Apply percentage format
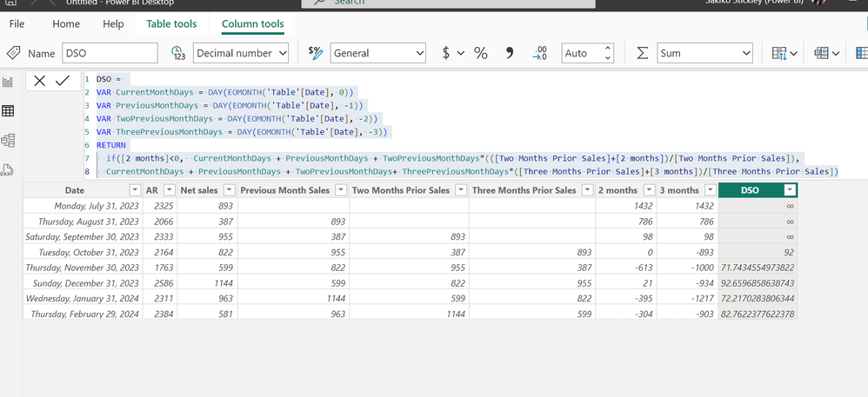Screen dimensions: 868x397 480,53
